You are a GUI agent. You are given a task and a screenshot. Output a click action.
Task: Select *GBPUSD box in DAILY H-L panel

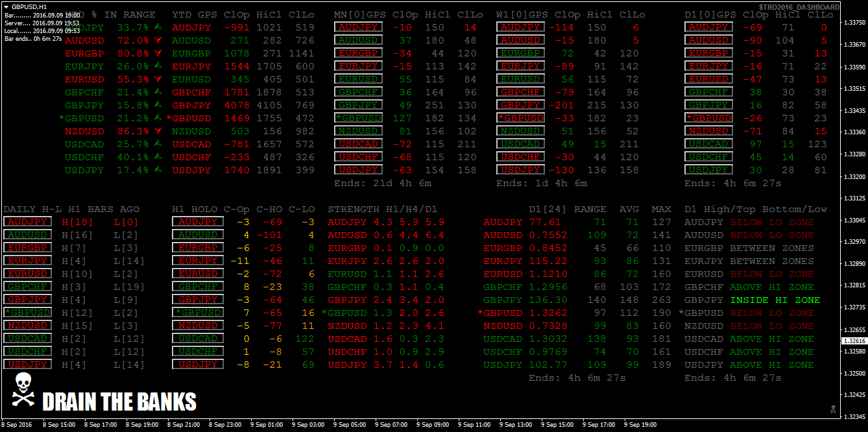pos(27,313)
